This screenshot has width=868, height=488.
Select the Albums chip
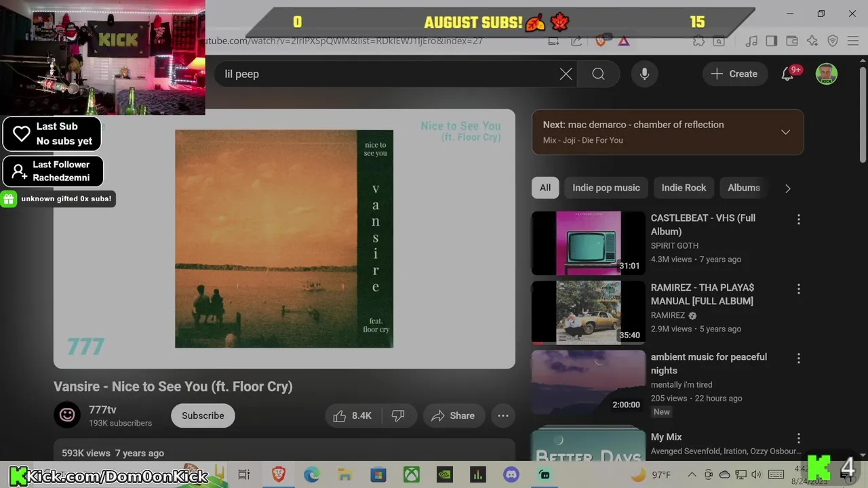(744, 188)
